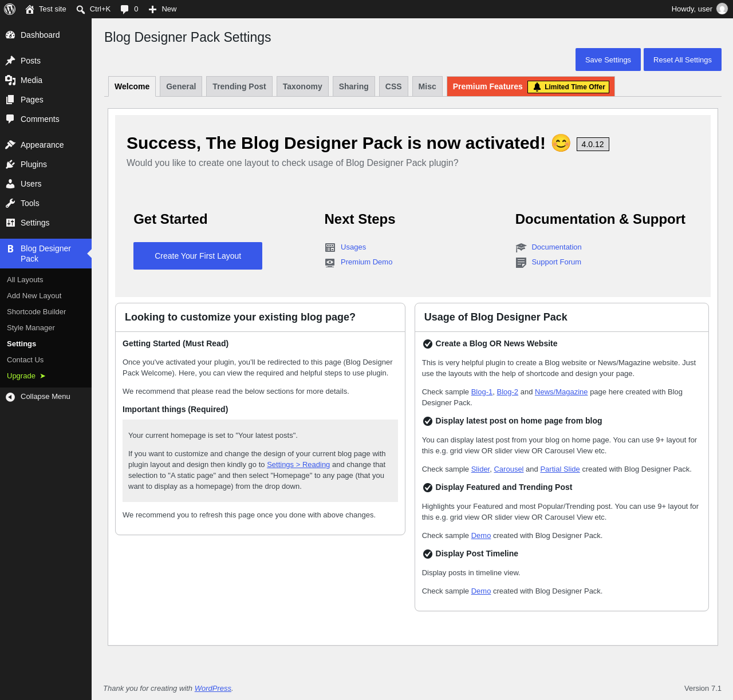Click the Comments bubble icon in sidebar

click(x=10, y=119)
